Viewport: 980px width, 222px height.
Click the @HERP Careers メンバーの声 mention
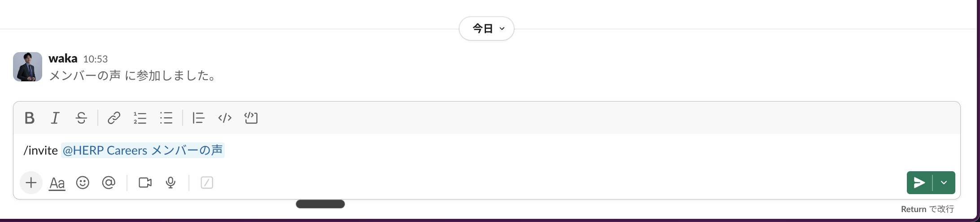[143, 150]
